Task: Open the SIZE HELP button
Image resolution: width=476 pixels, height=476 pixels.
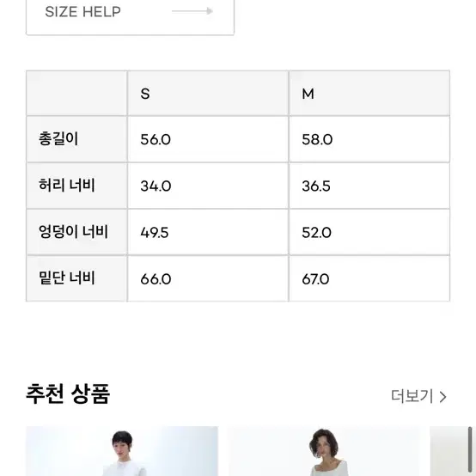Action: [130, 15]
